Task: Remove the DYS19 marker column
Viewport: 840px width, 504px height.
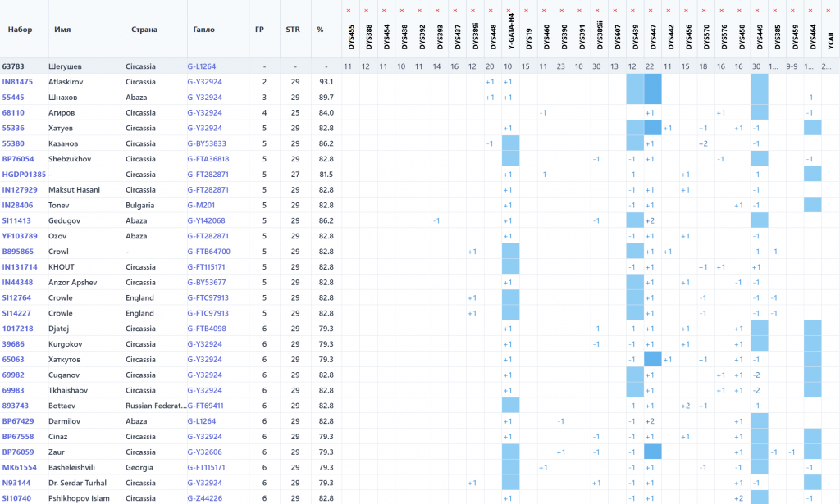Action: pyautogui.click(x=526, y=11)
